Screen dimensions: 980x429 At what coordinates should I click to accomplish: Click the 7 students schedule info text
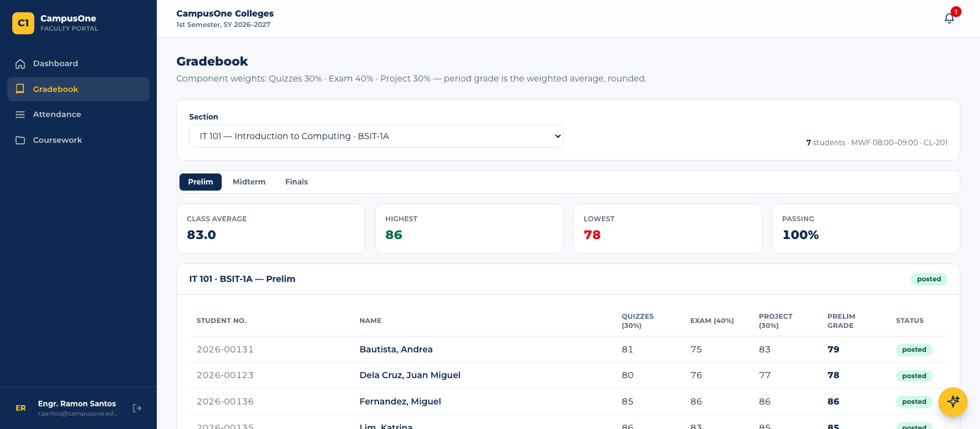tap(876, 143)
